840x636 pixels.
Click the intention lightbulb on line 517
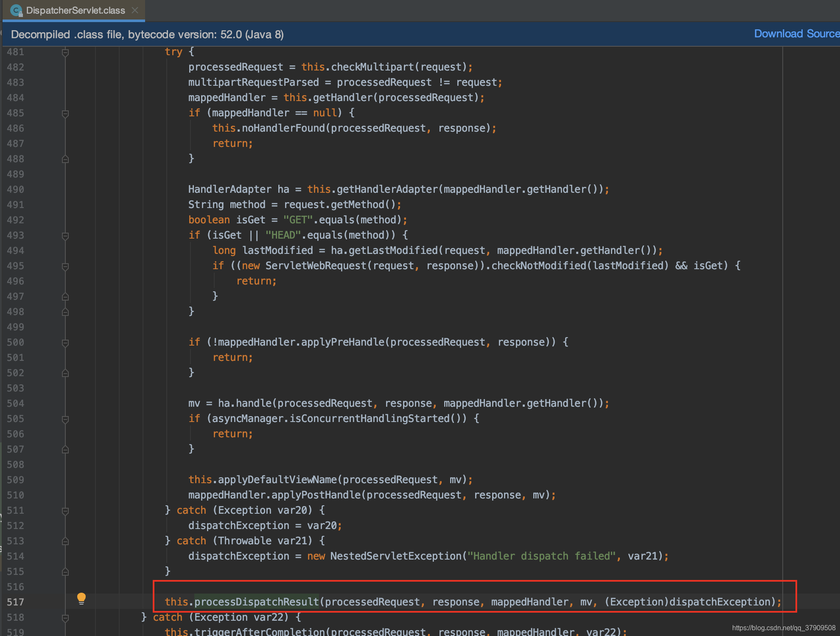[x=81, y=599]
